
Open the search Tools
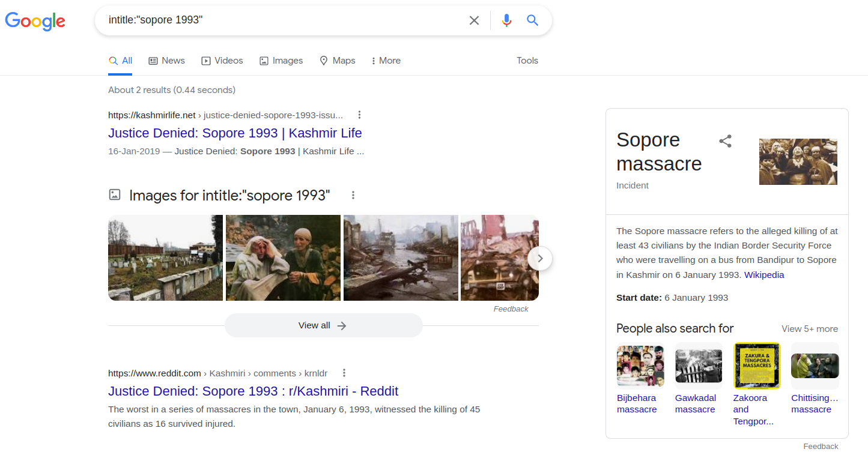527,61
